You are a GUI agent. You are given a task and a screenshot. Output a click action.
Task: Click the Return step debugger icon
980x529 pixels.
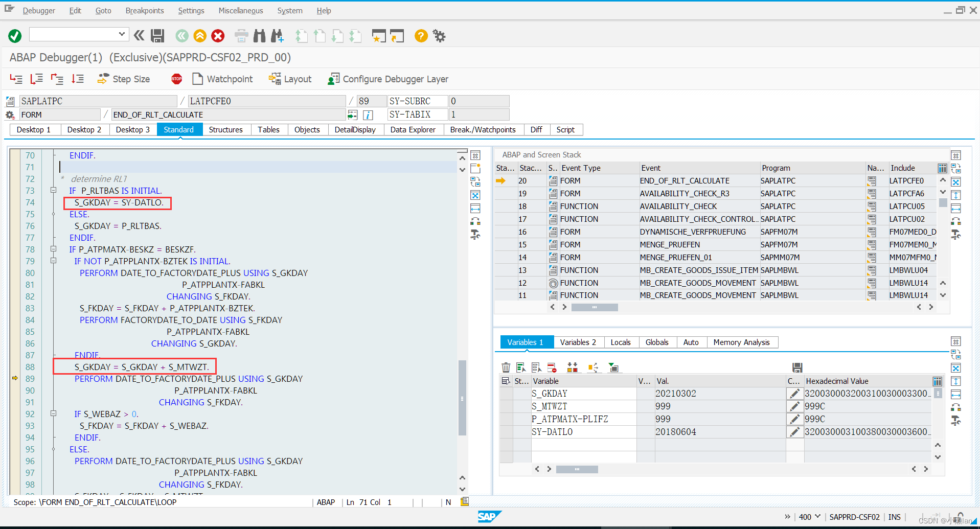[57, 79]
